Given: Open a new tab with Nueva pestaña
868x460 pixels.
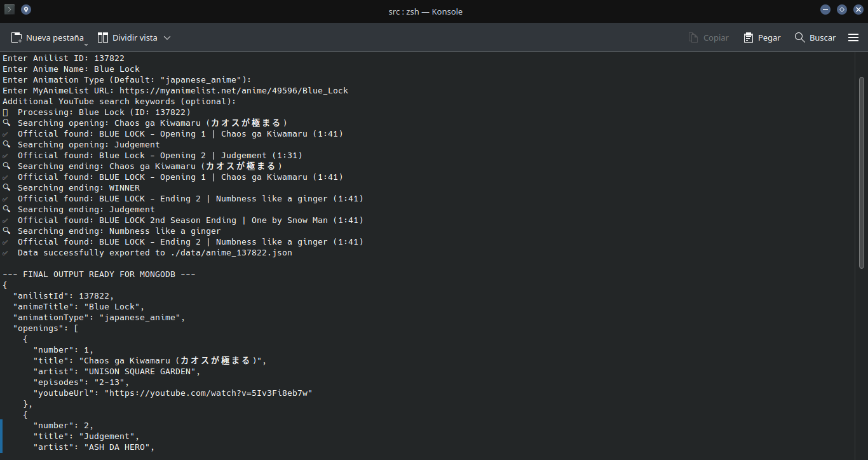Looking at the screenshot, I should tap(48, 38).
